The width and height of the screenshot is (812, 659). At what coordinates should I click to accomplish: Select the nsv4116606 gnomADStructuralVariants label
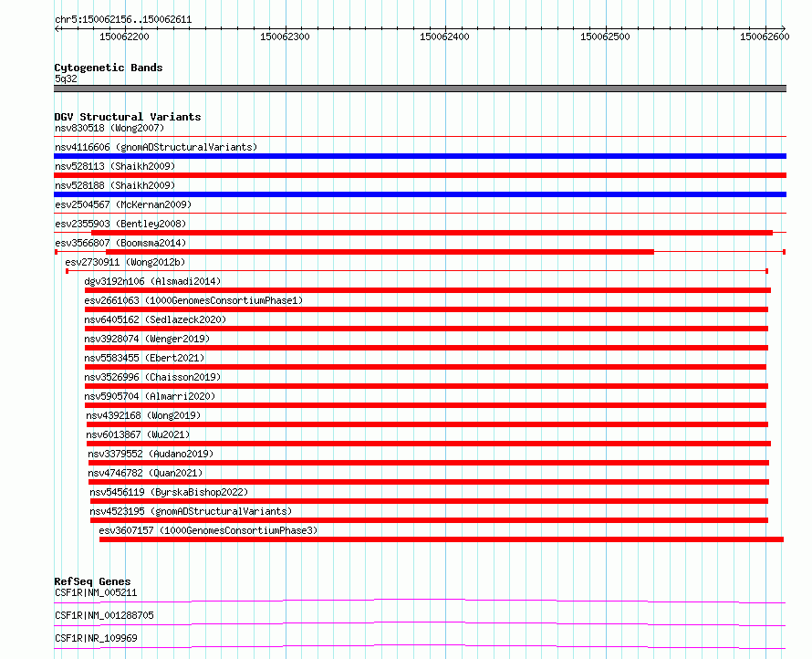tap(156, 147)
